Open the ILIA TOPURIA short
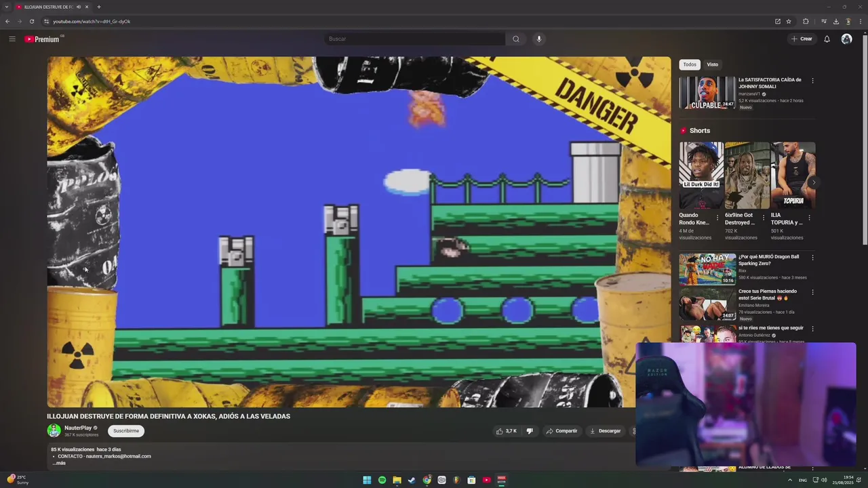Image resolution: width=868 pixels, height=488 pixels. (x=793, y=176)
